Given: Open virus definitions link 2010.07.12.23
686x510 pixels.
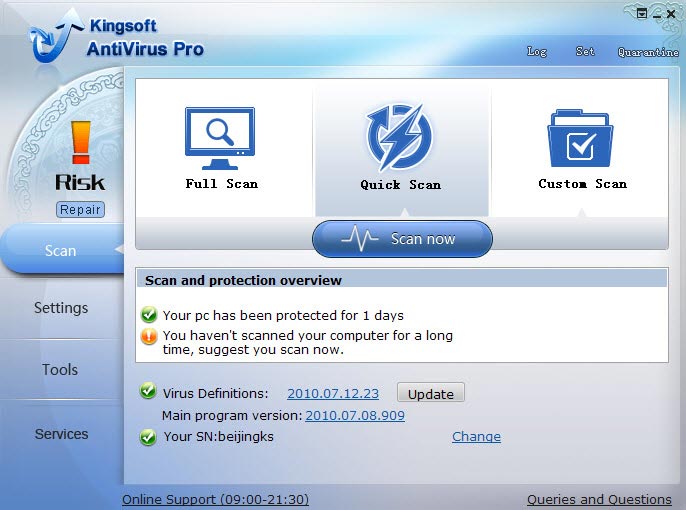Looking at the screenshot, I should (x=333, y=393).
